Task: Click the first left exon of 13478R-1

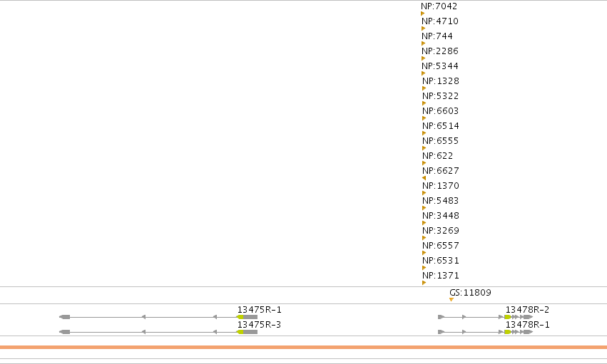Action: point(442,332)
